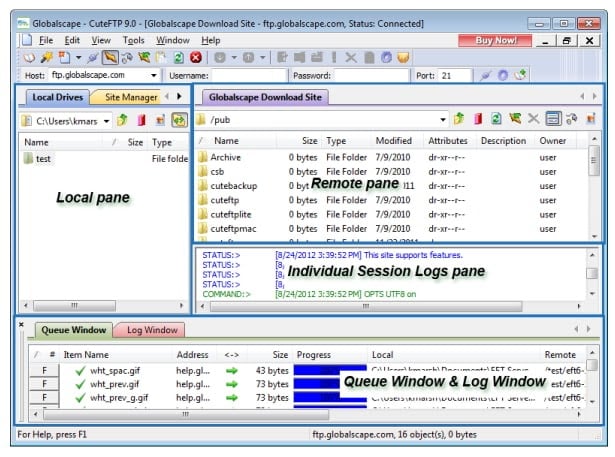Click the add-site icon on Quick Connect bar

point(520,75)
